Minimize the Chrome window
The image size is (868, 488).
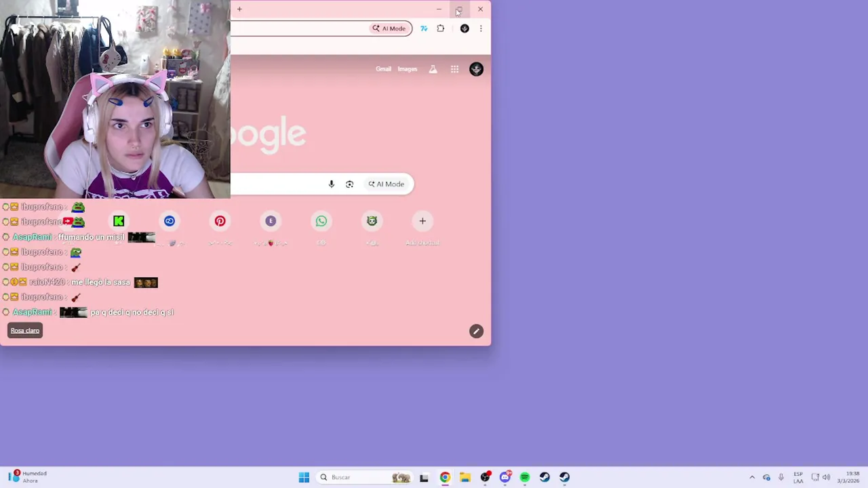439,9
